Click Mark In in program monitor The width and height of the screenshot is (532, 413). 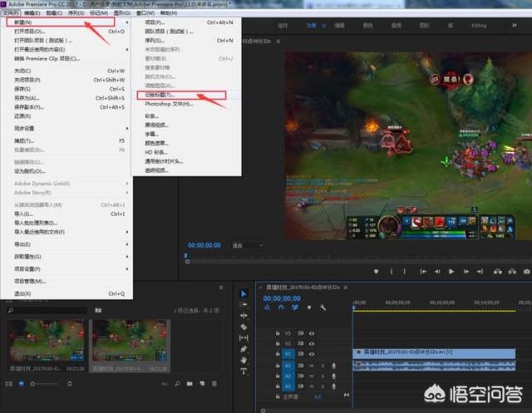tap(392, 272)
